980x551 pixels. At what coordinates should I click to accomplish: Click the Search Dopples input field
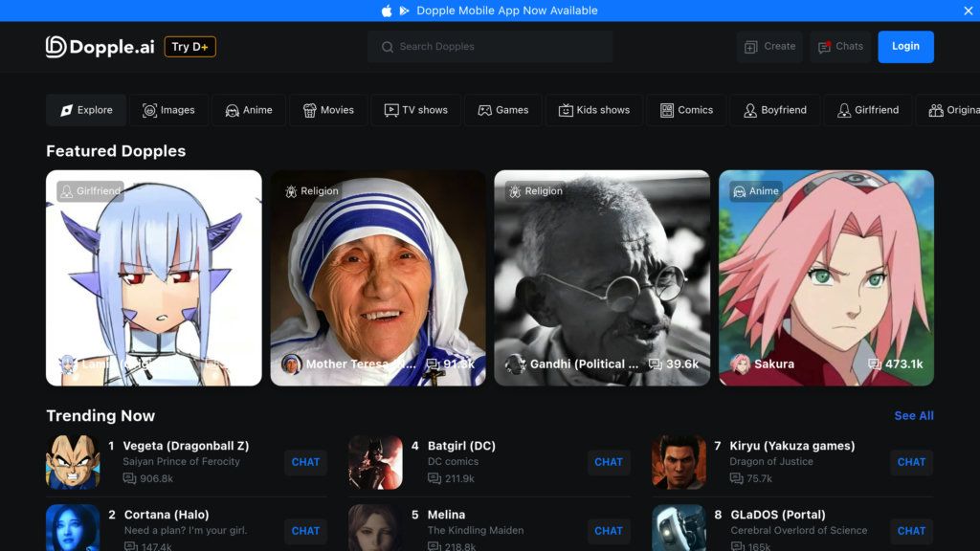tap(490, 46)
